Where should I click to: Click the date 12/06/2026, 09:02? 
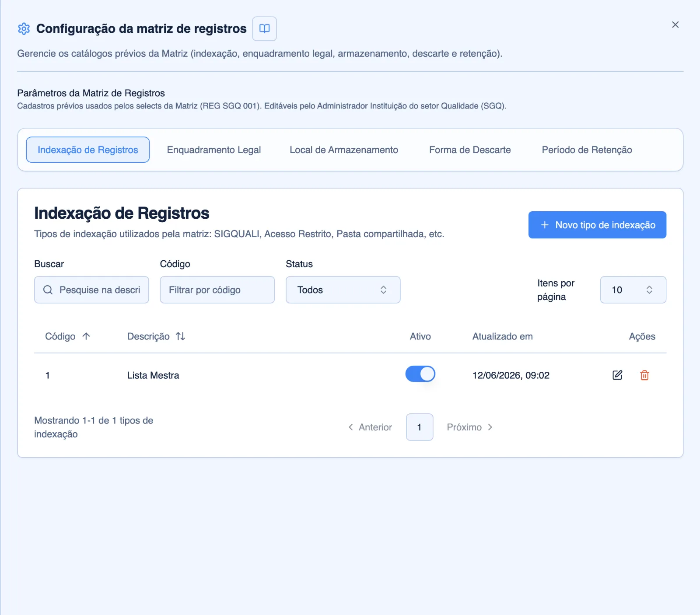click(x=511, y=375)
